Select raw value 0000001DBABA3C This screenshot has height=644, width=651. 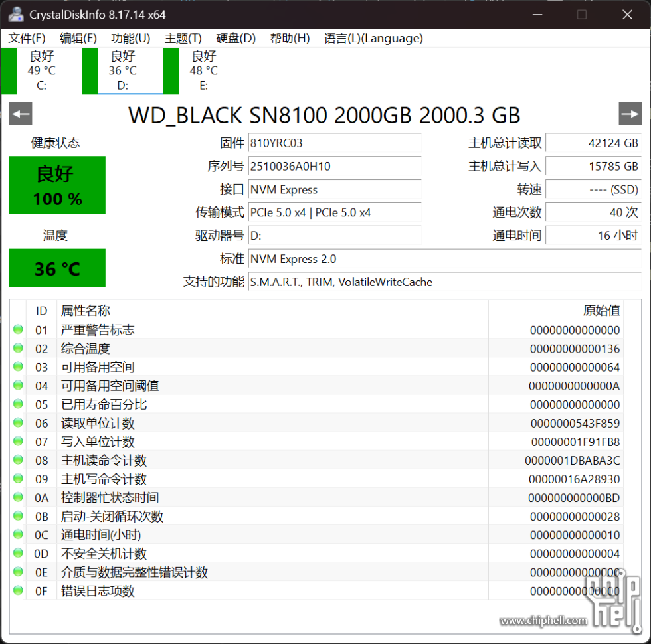coord(573,461)
